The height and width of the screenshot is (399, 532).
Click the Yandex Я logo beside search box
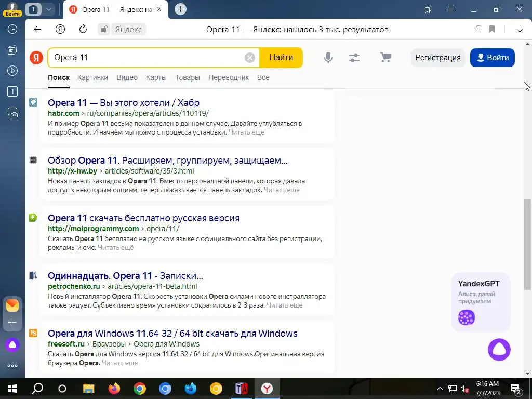[36, 58]
